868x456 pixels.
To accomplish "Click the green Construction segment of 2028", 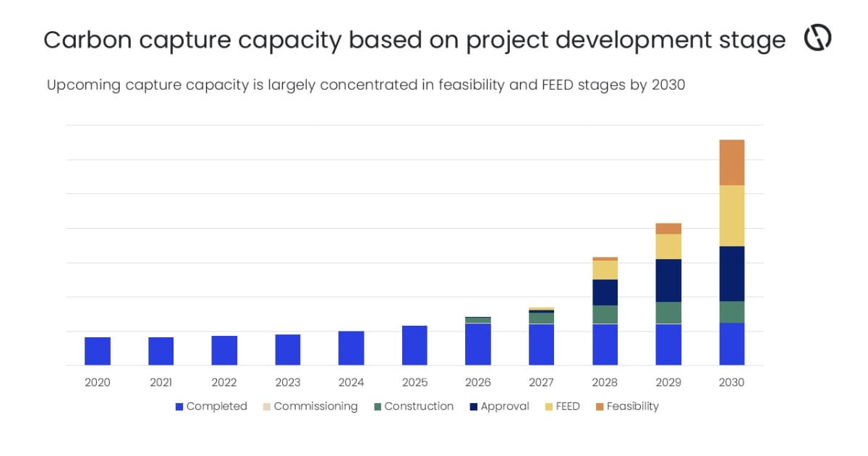I will coord(605,315).
